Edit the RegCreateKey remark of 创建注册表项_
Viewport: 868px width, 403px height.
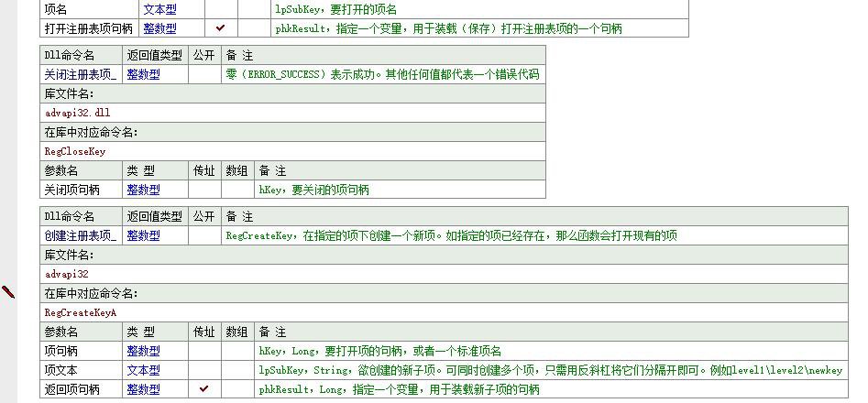(x=451, y=235)
